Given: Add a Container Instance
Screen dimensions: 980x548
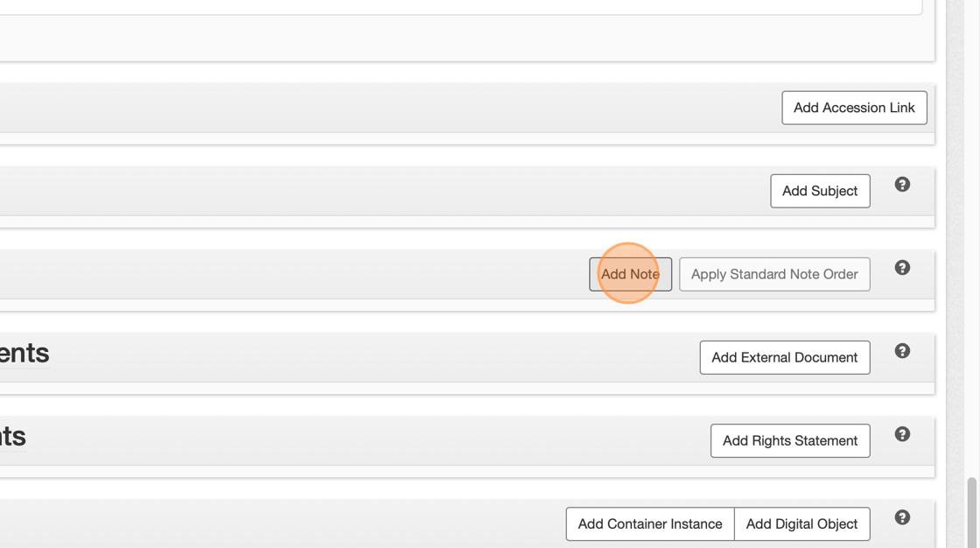Looking at the screenshot, I should click(x=649, y=523).
